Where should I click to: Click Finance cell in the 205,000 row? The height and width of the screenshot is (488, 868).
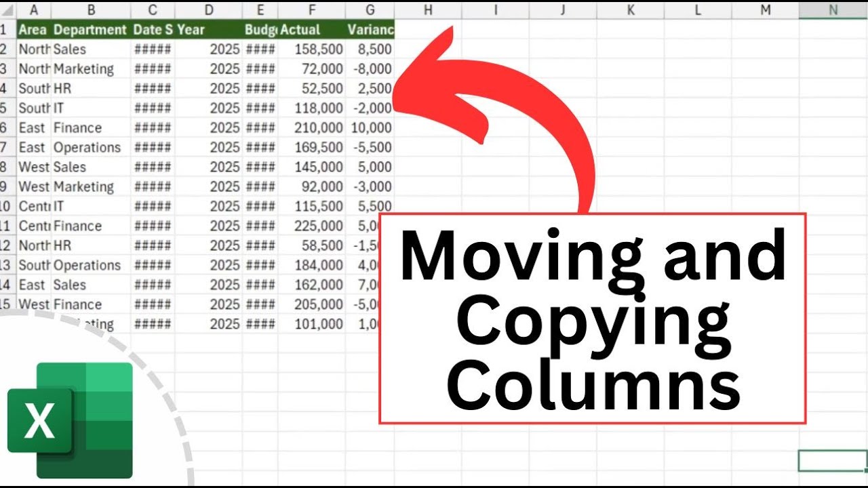click(92, 304)
